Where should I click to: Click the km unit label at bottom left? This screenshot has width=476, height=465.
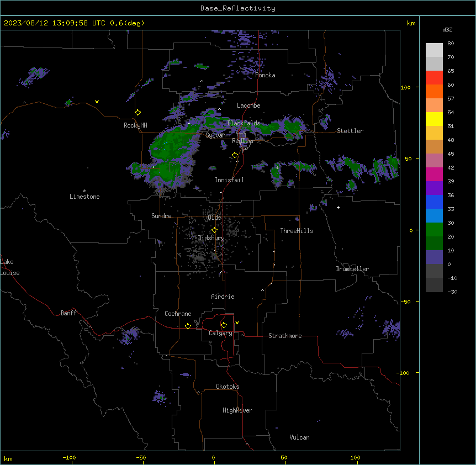pos(8,458)
